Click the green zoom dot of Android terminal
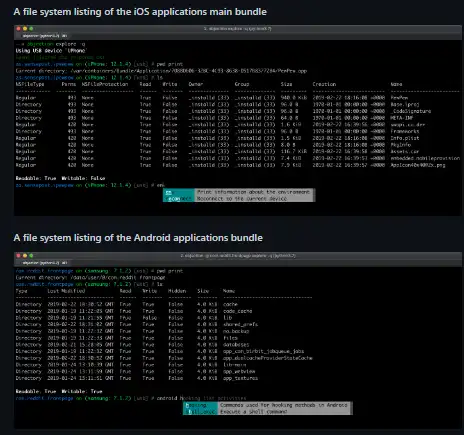Screen dimensions: 464x435 click(x=31, y=256)
